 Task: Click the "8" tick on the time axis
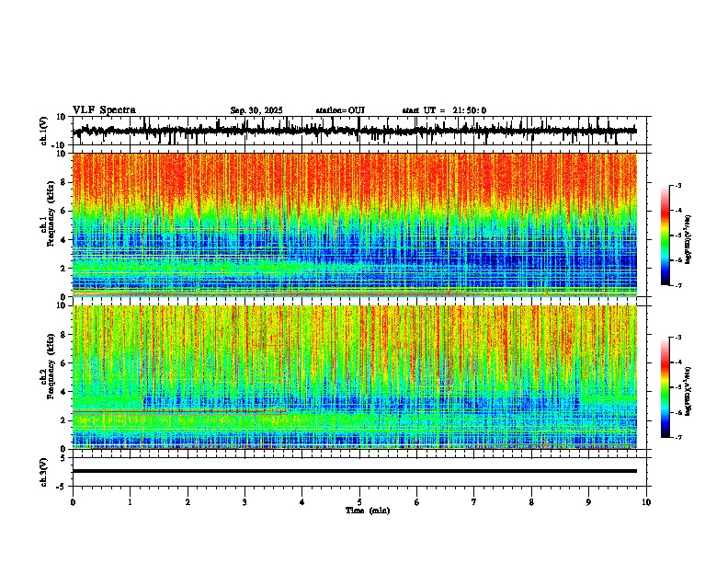click(531, 502)
